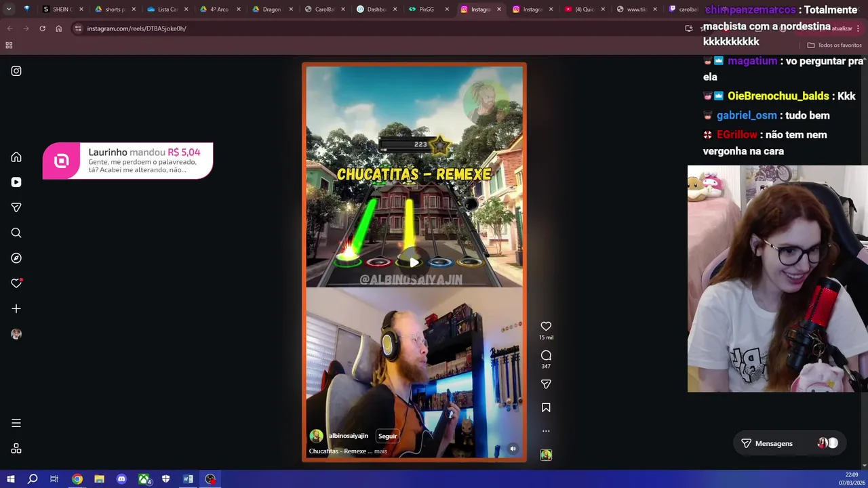Open the Laurinho donation alert
Image resolution: width=868 pixels, height=488 pixels.
pyautogui.click(x=127, y=161)
